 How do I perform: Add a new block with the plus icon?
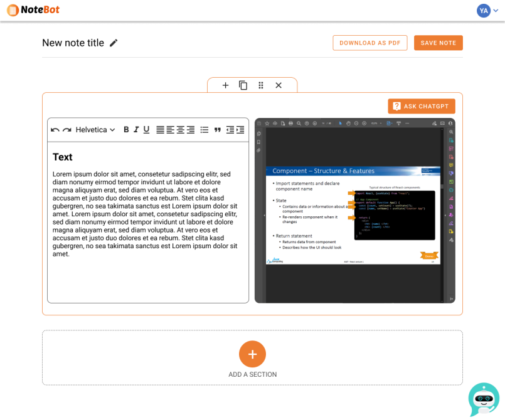click(x=225, y=85)
